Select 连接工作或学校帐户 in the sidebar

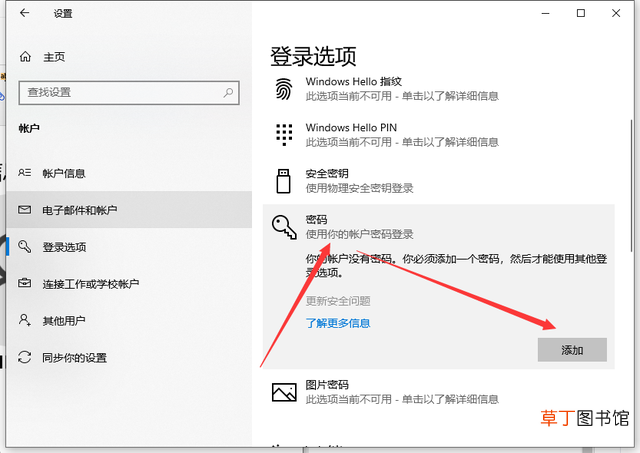129,283
